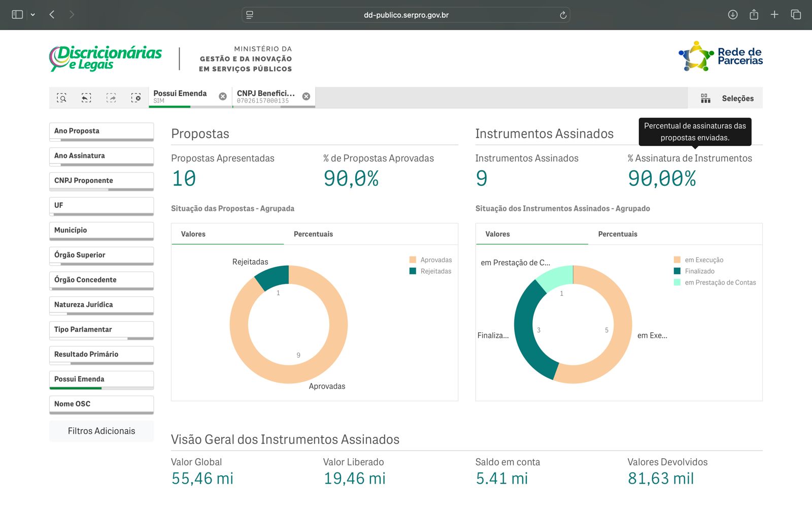Open the Seleções grid icon
Image resolution: width=812 pixels, height=508 pixels.
pyautogui.click(x=705, y=99)
